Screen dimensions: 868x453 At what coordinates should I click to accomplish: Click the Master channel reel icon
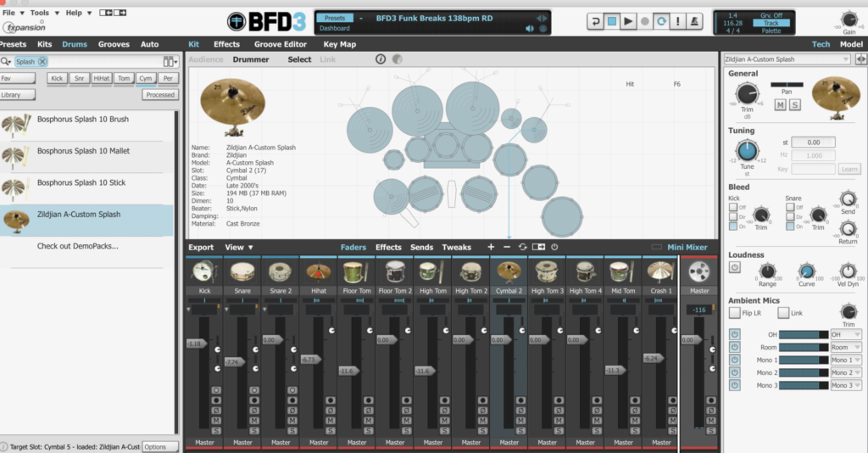tap(699, 272)
